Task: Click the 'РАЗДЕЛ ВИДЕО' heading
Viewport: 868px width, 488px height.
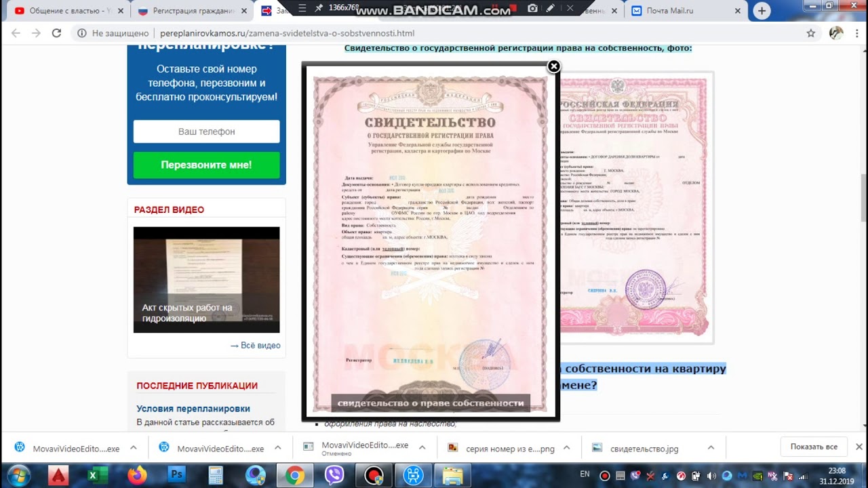Action: click(x=169, y=210)
